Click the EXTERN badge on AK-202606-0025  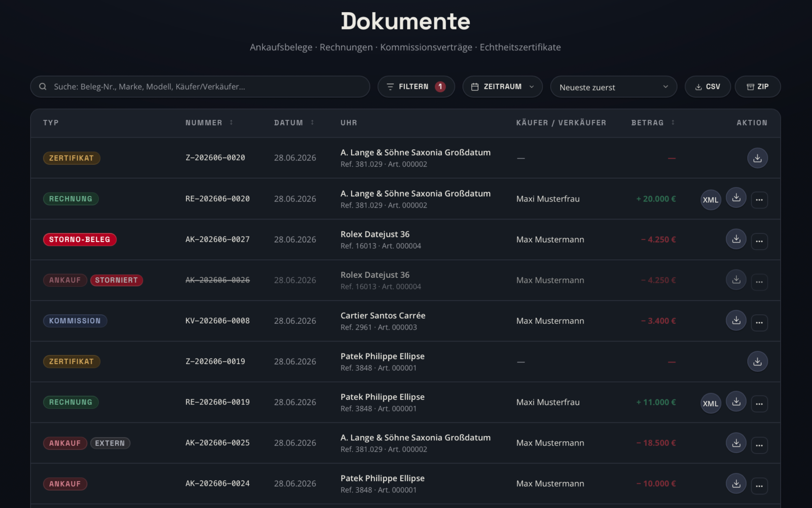click(x=110, y=443)
